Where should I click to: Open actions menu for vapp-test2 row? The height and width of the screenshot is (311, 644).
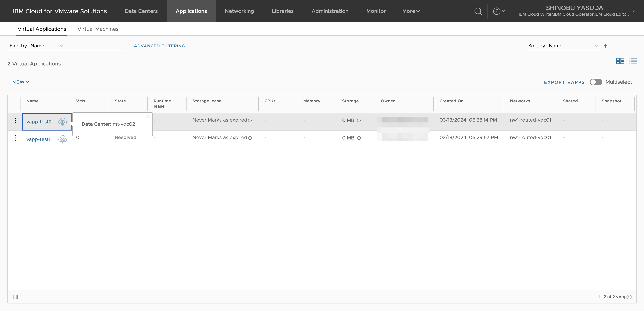pyautogui.click(x=15, y=121)
